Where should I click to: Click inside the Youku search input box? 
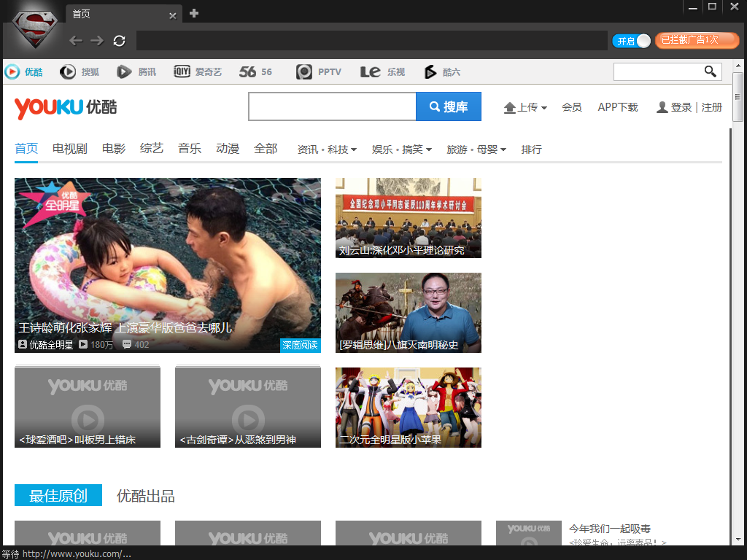332,107
